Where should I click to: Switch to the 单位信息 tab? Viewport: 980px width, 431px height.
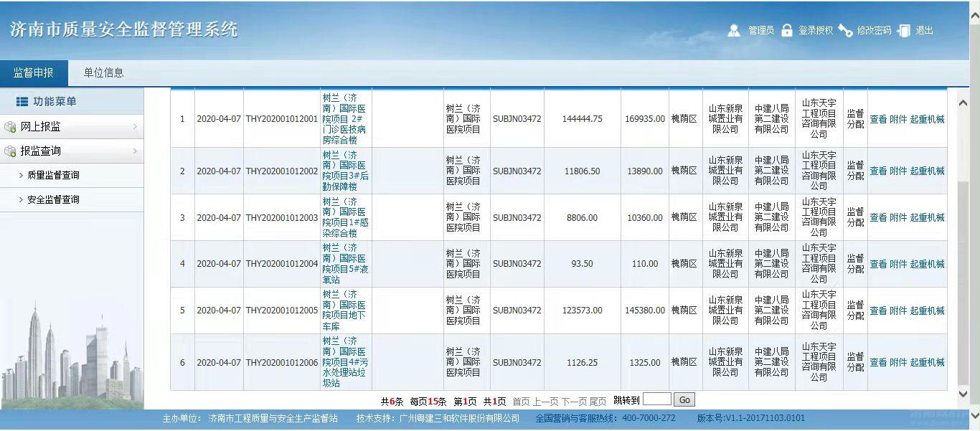click(x=103, y=72)
